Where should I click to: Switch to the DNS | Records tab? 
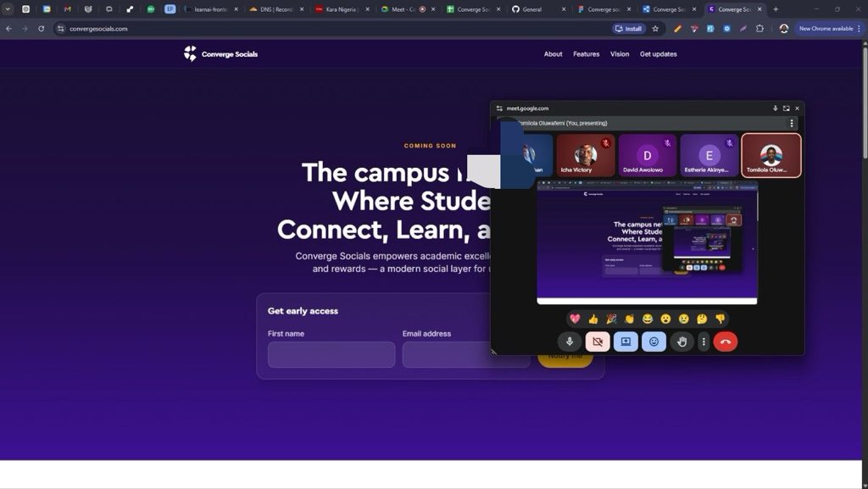(276, 9)
